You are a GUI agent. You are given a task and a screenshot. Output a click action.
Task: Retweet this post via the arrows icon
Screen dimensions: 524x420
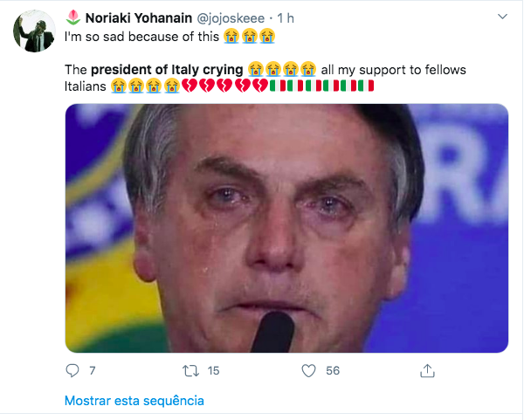[x=190, y=371]
